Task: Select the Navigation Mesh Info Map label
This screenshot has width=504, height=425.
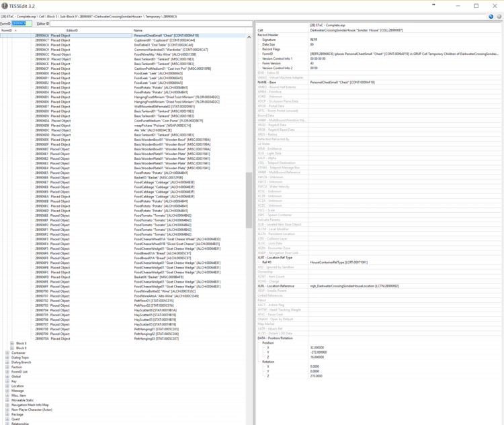Action: click(x=30, y=405)
